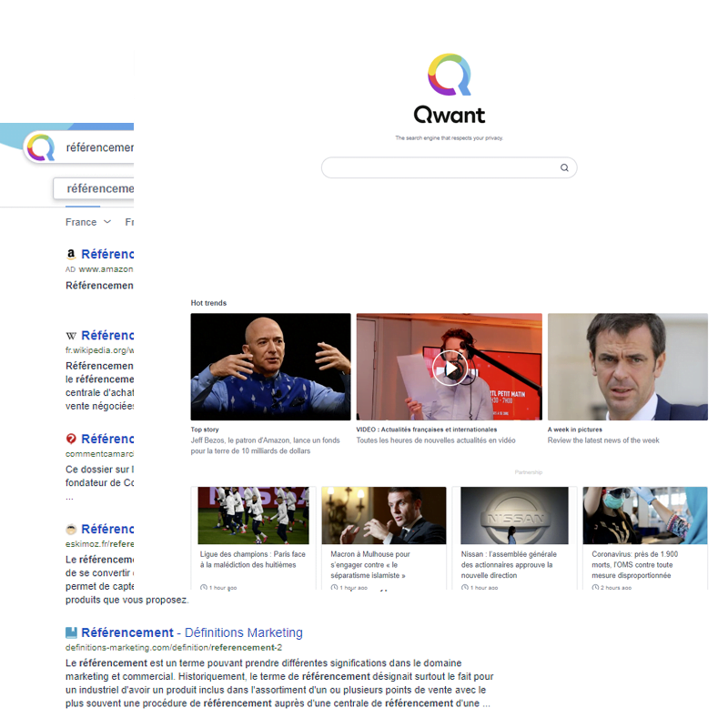This screenshot has width=728, height=728.
Task: Click the definitions-marketing.com URL line
Action: coord(174,647)
